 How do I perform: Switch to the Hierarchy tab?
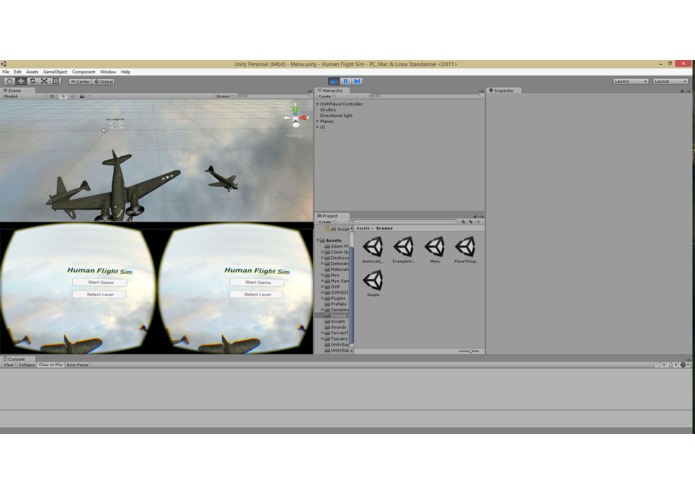pyautogui.click(x=332, y=90)
